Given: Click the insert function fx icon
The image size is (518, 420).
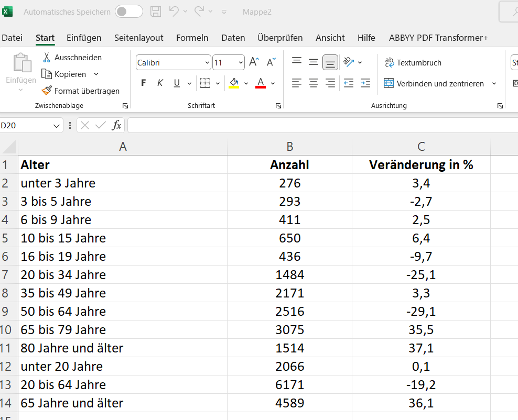Looking at the screenshot, I should click(117, 126).
